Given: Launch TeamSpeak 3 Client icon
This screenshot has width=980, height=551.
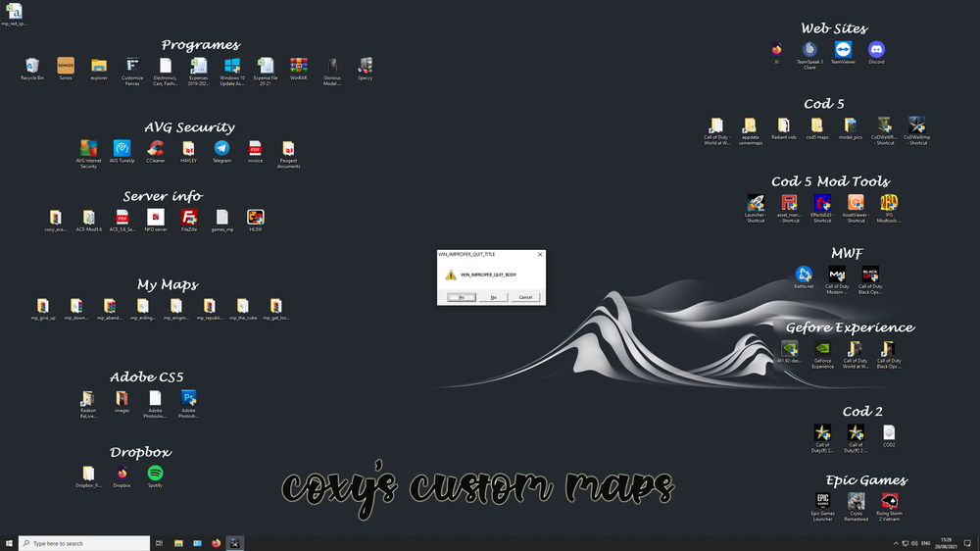Looking at the screenshot, I should [x=810, y=55].
